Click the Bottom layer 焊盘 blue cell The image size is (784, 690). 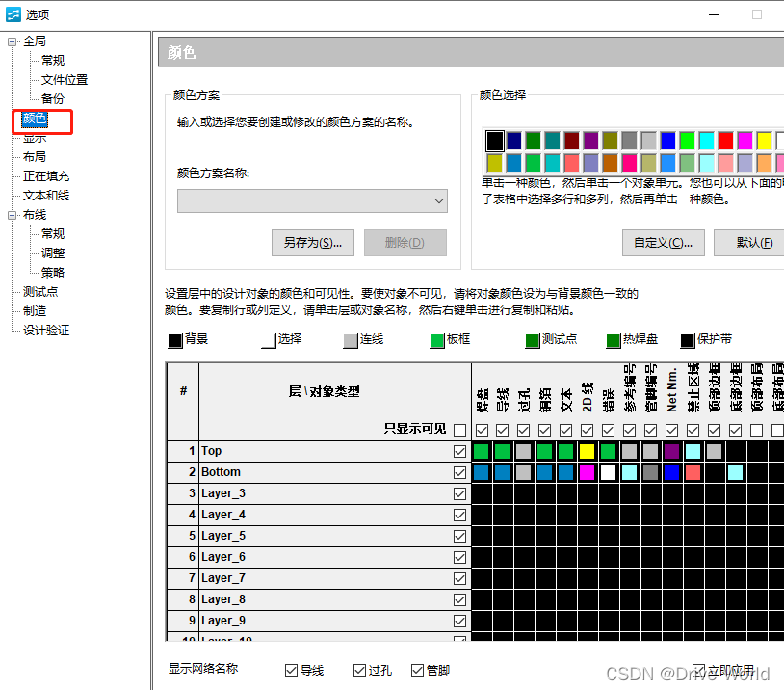pos(481,472)
